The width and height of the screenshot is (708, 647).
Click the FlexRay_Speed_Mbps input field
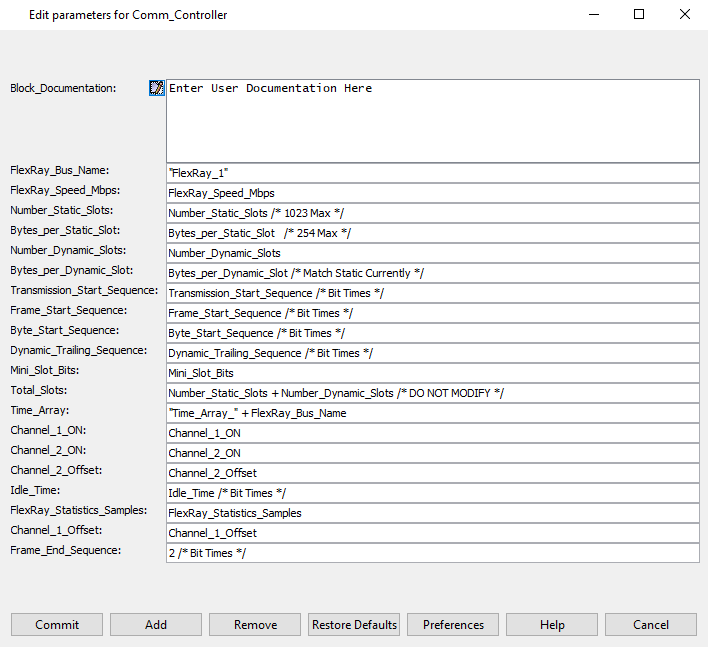tap(432, 193)
